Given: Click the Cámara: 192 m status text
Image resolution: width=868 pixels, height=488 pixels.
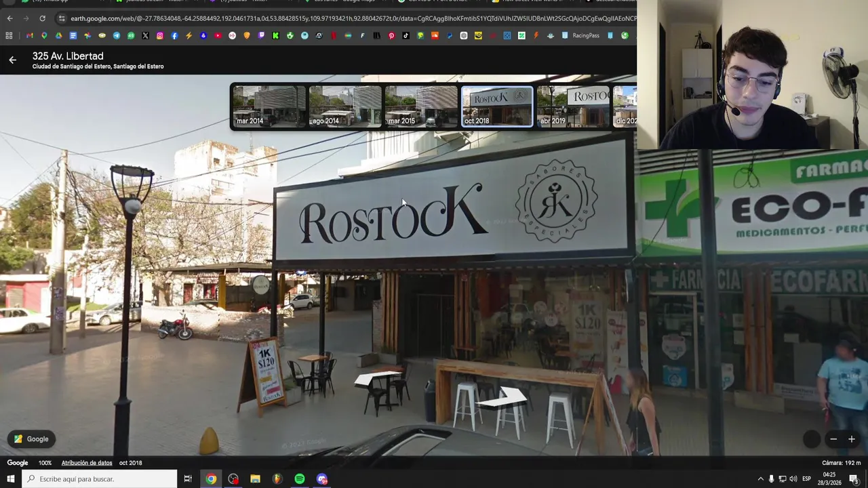Looking at the screenshot, I should [x=841, y=463].
